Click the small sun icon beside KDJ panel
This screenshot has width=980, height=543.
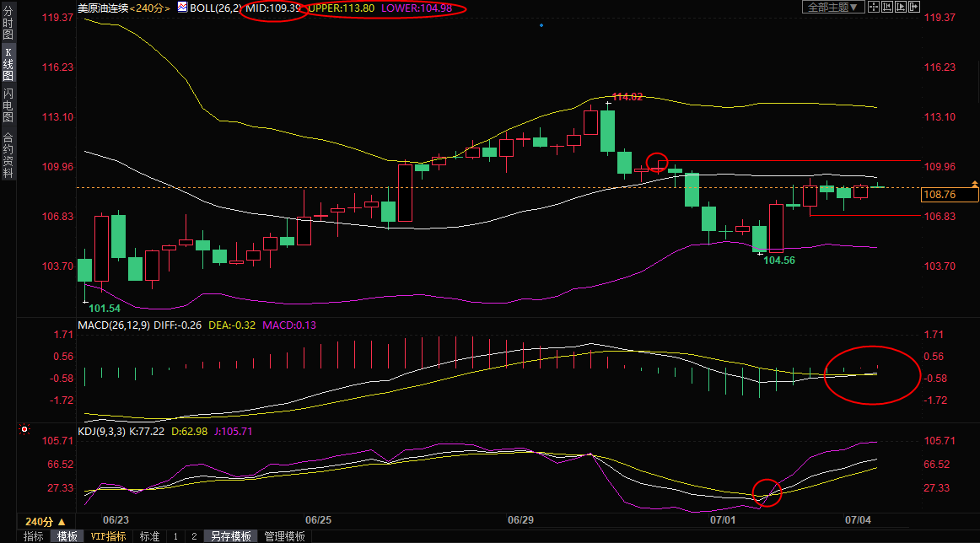pyautogui.click(x=24, y=430)
